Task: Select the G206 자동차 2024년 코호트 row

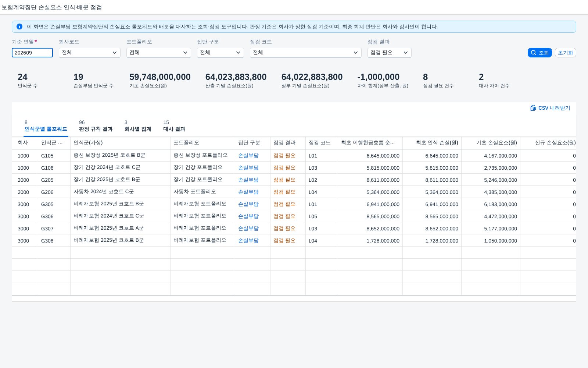Action: coord(294,192)
